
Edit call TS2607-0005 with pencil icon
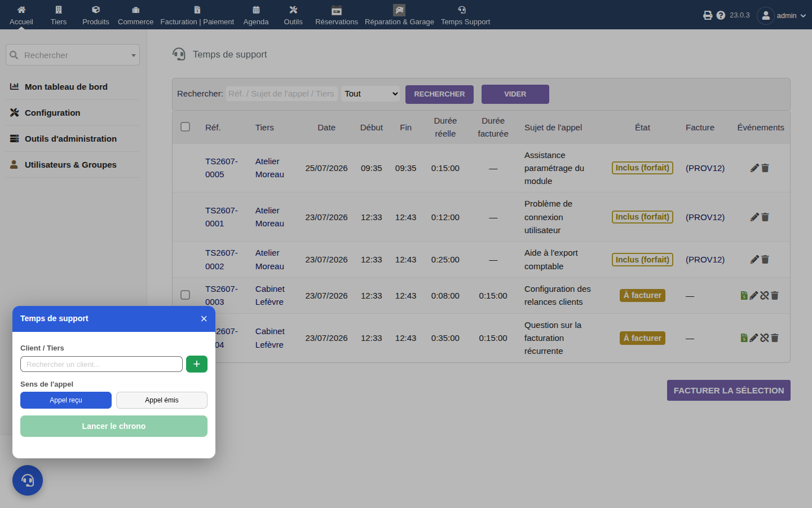(754, 168)
